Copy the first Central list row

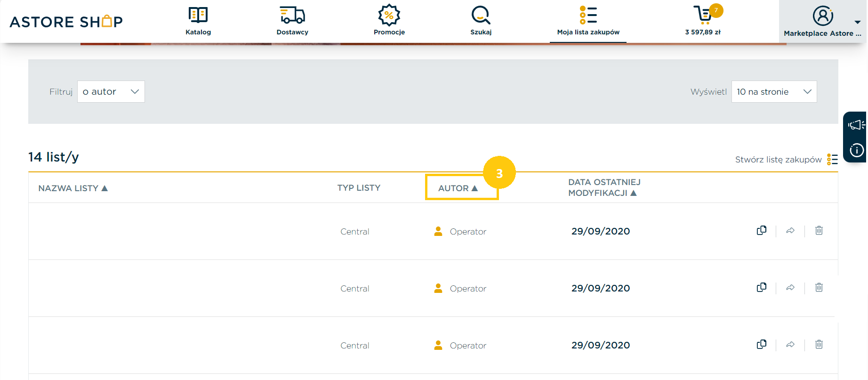[762, 230]
